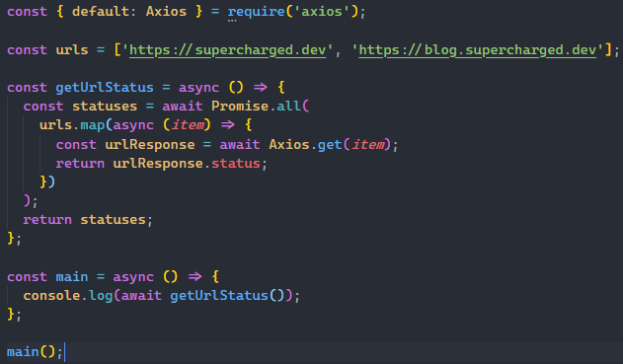
Task: Click Axios in the destructuring import
Action: coord(166,12)
